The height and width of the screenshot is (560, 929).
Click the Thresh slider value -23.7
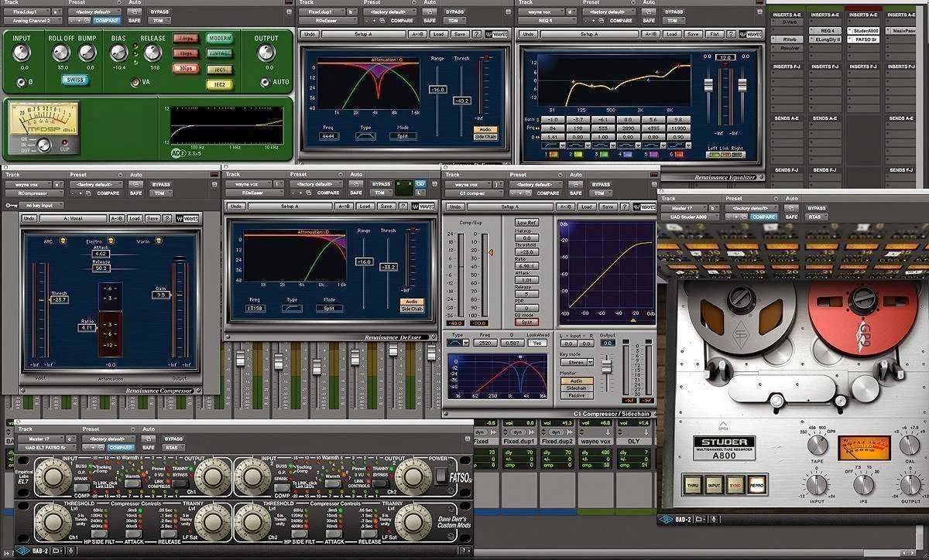[59, 299]
